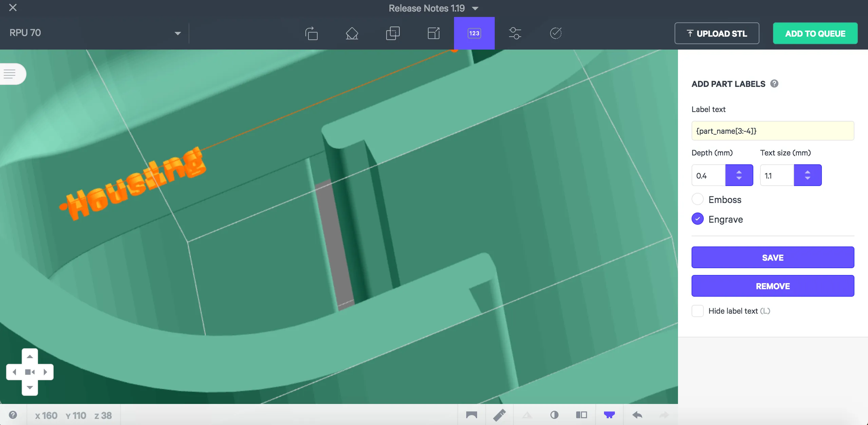Close the editor with the X icon
Image resolution: width=868 pixels, height=425 pixels.
coord(13,7)
